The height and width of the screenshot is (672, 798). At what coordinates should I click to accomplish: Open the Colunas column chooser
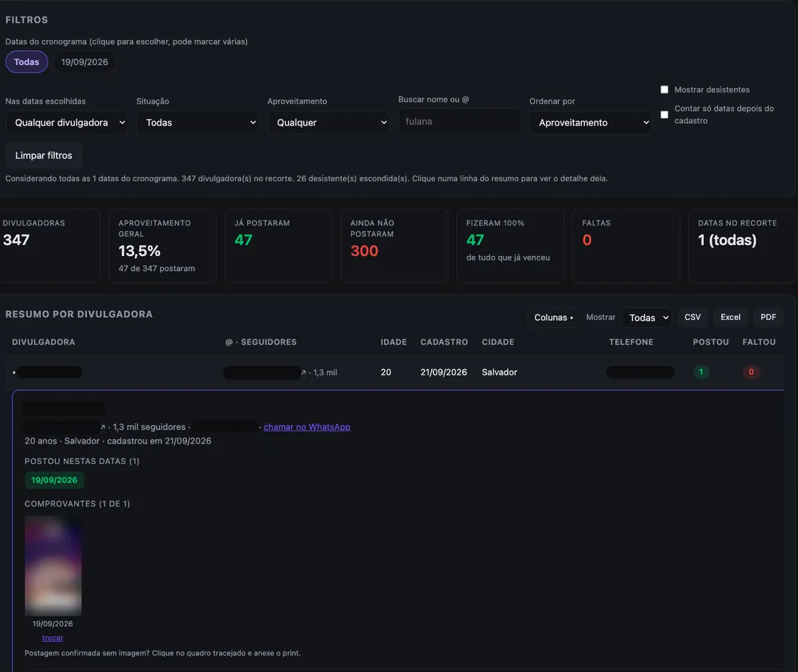tap(554, 318)
